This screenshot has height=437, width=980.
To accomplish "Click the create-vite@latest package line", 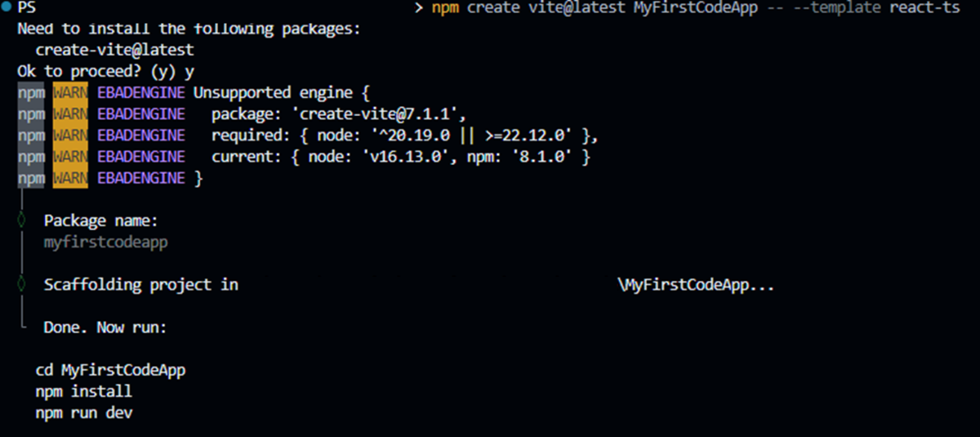I will pos(114,51).
